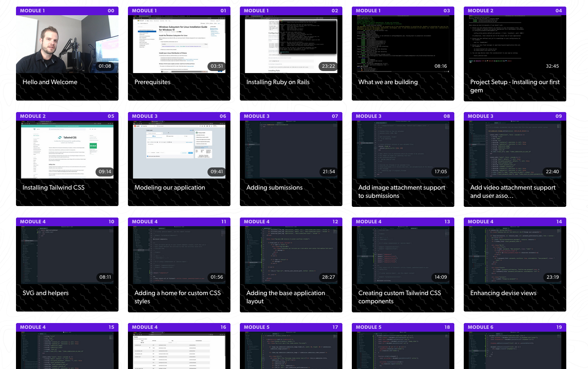The height and width of the screenshot is (369, 588).
Task: Click "Creating custom Tailwind CSS components"
Action: (400, 297)
